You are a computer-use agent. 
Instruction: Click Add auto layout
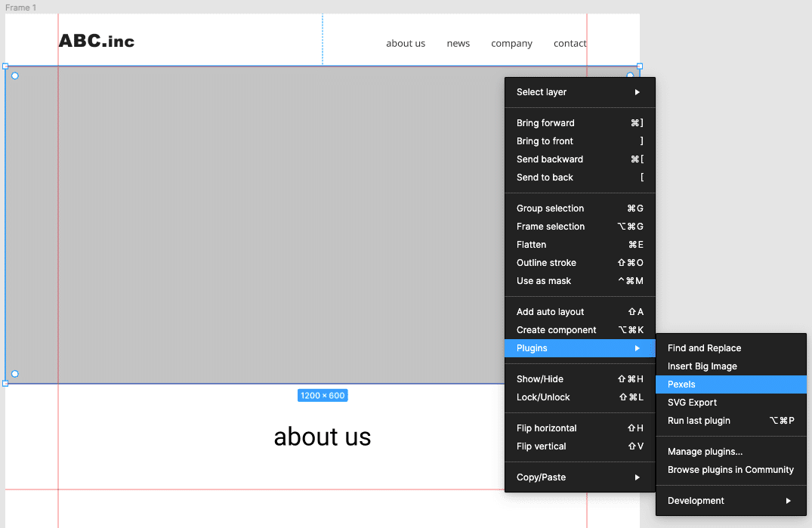[580, 312]
